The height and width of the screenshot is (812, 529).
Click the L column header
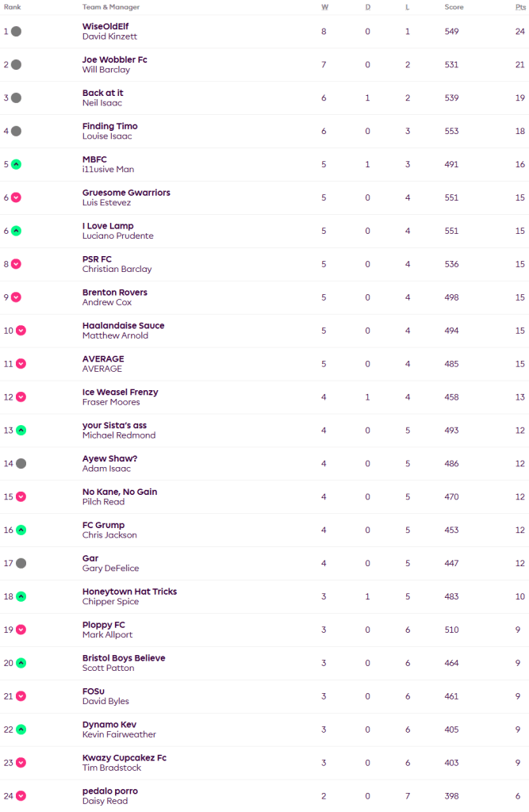pyautogui.click(x=408, y=7)
